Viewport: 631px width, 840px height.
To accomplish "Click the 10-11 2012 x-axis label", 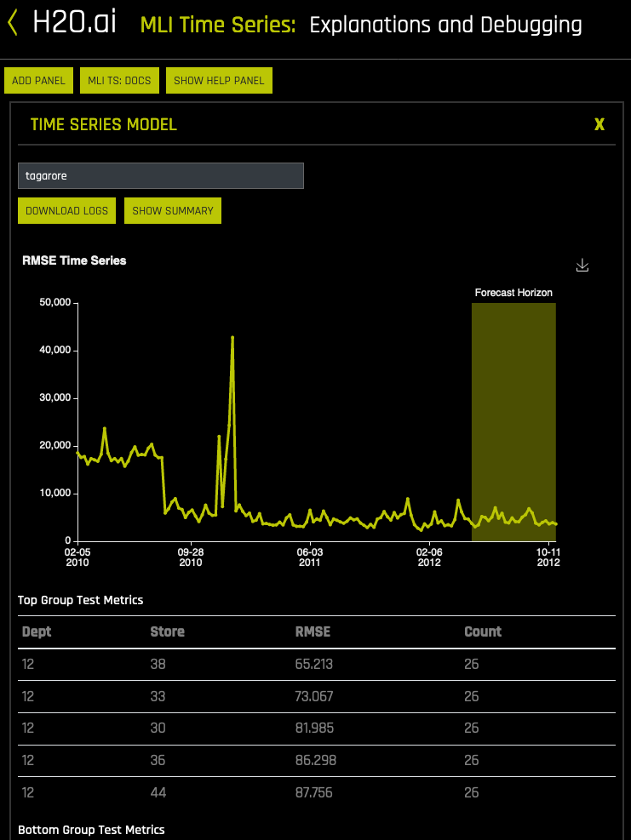I will coord(548,557).
